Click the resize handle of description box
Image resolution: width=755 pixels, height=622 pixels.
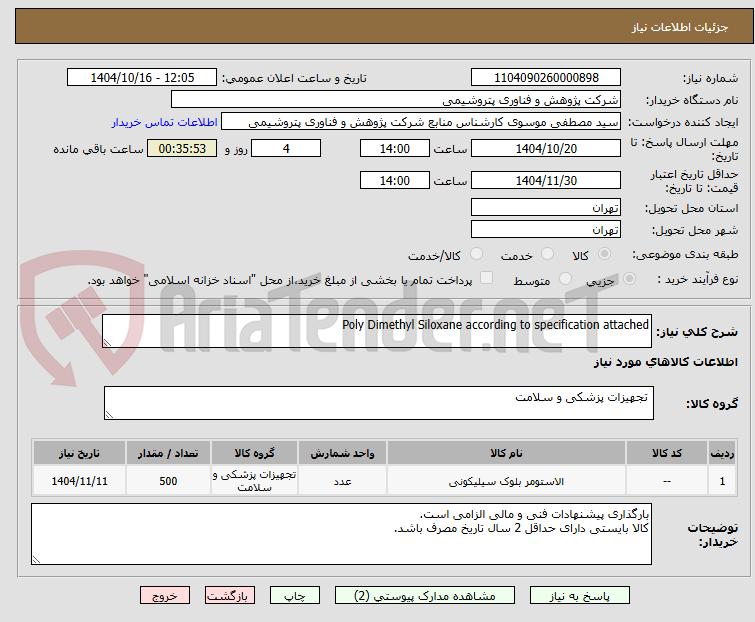click(107, 343)
